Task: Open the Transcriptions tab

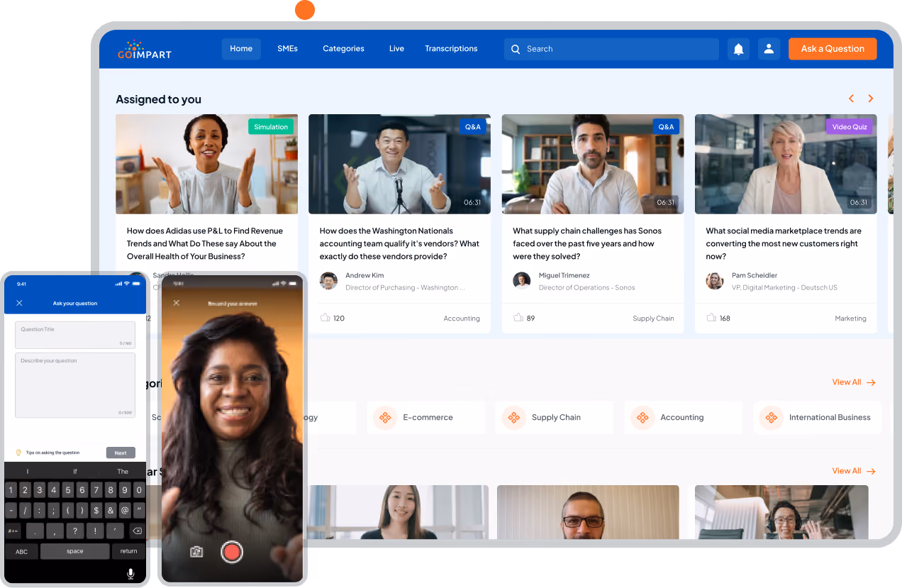Action: (451, 49)
